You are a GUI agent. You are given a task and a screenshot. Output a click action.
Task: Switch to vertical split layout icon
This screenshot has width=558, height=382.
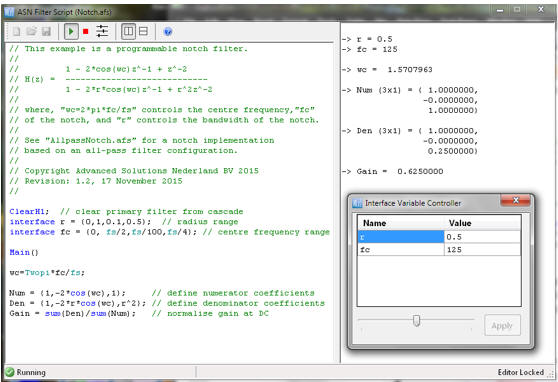128,32
